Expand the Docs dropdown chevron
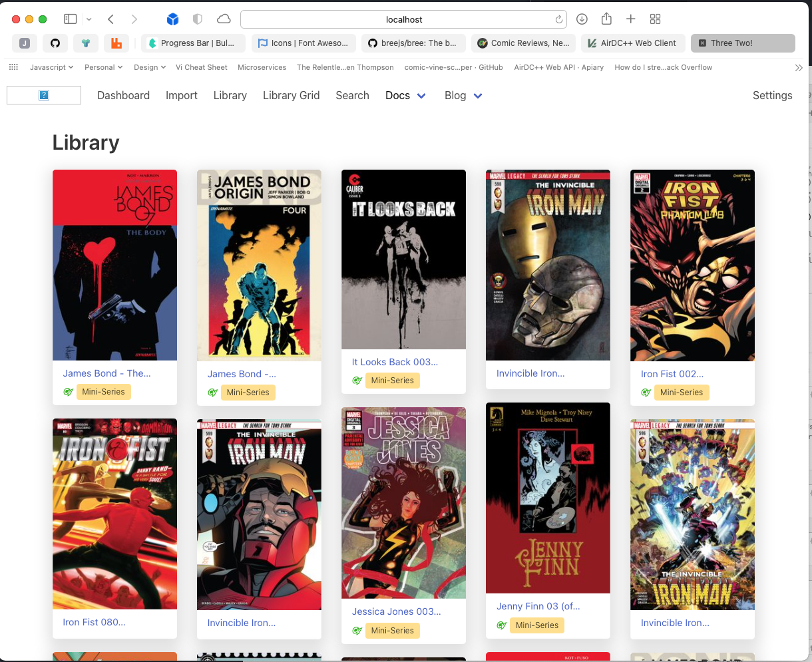The height and width of the screenshot is (662, 812). (421, 96)
